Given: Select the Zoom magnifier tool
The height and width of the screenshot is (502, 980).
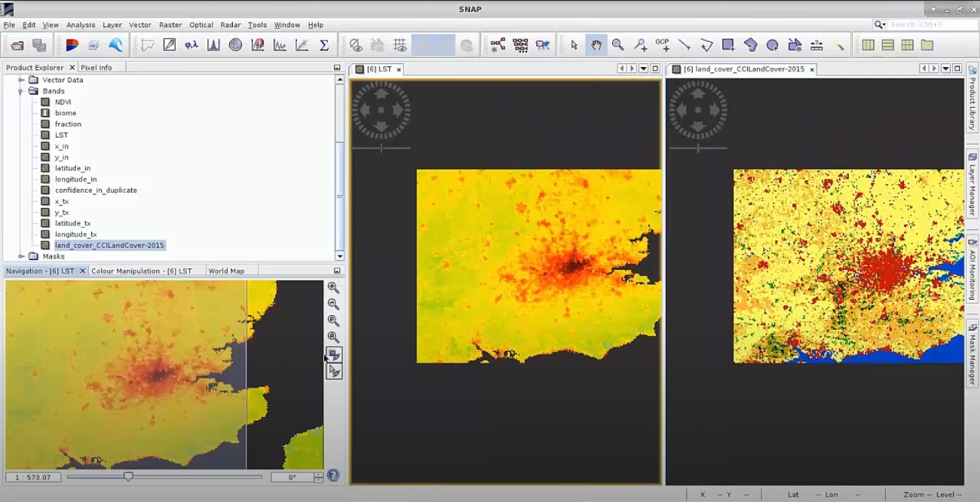Looking at the screenshot, I should (618, 45).
